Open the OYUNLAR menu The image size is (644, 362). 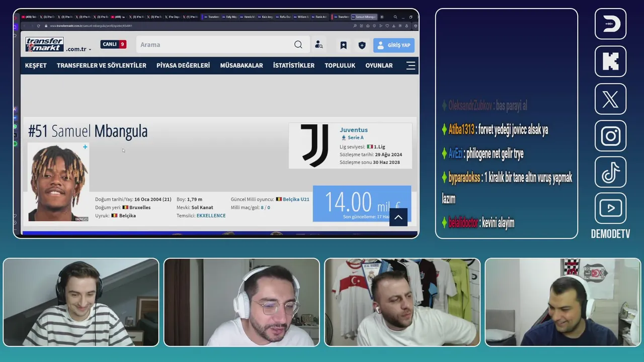[379, 65]
